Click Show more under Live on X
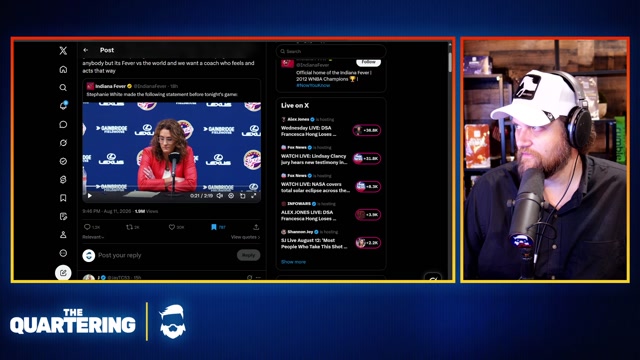Screen dimensions: 640x360 coord(293,262)
